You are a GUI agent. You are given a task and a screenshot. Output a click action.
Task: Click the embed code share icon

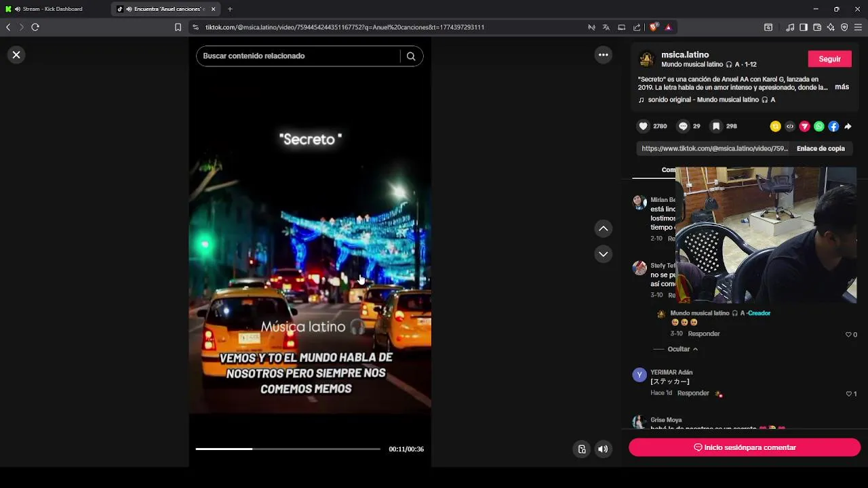point(790,126)
